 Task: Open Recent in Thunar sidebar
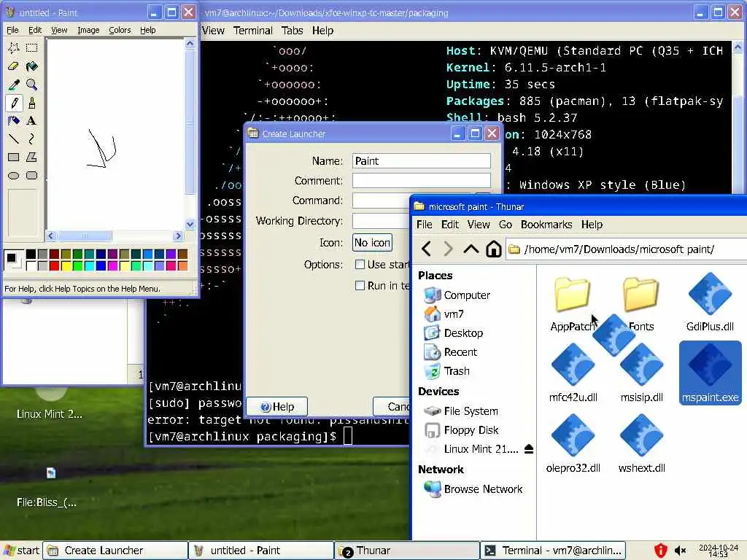(x=450, y=352)
